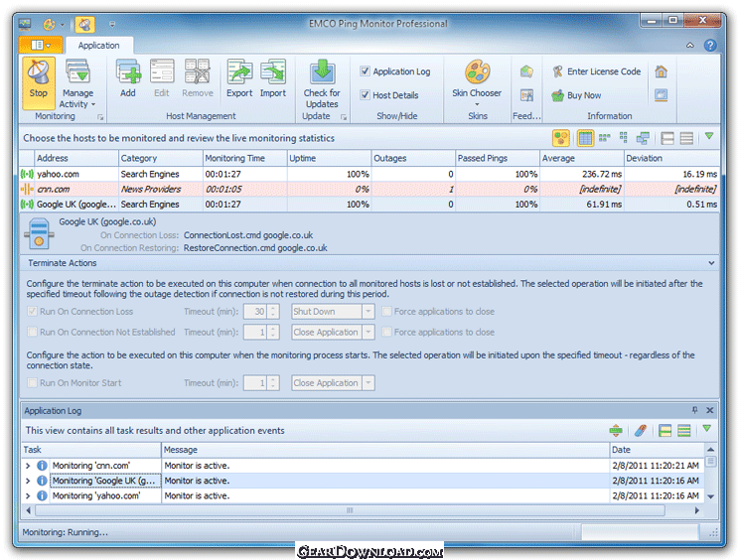Open Application Log filter green triangle

click(x=706, y=429)
